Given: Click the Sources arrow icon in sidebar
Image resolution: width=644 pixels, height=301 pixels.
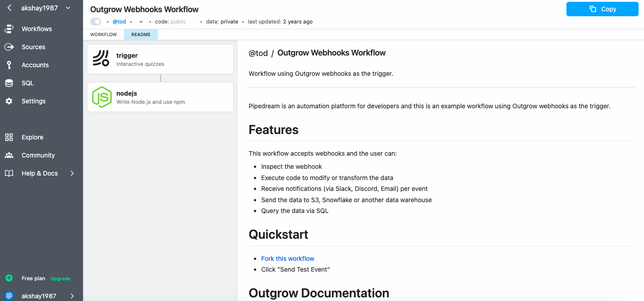Looking at the screenshot, I should [9, 47].
